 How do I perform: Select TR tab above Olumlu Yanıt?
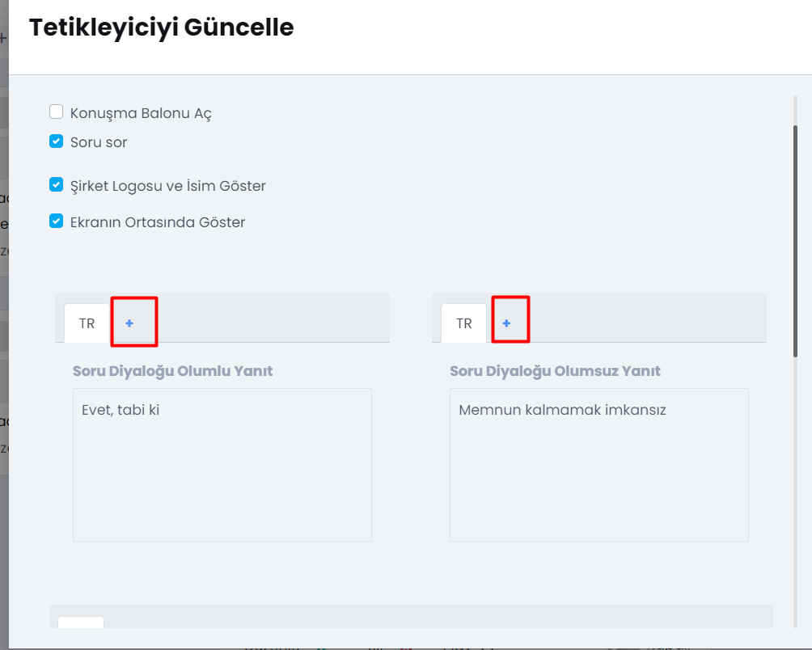[87, 323]
